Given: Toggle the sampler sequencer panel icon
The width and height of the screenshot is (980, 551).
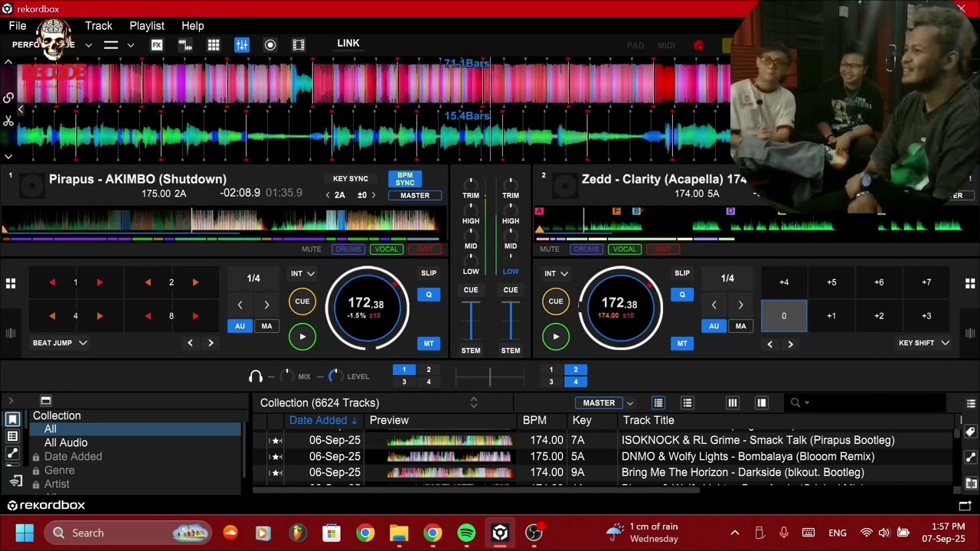Looking at the screenshot, I should pos(185,45).
